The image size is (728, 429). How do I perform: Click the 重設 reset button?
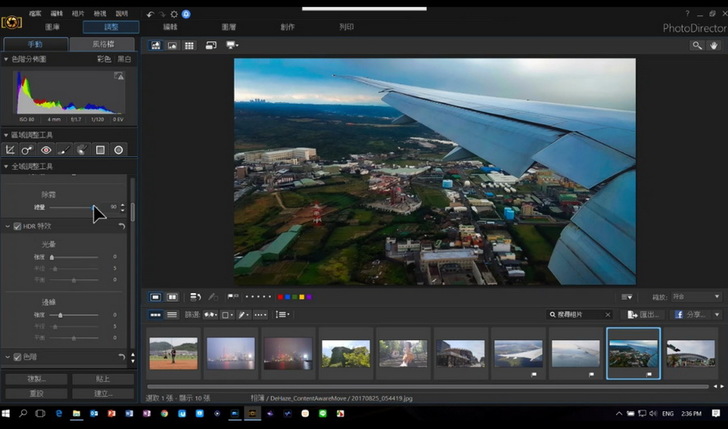36,394
